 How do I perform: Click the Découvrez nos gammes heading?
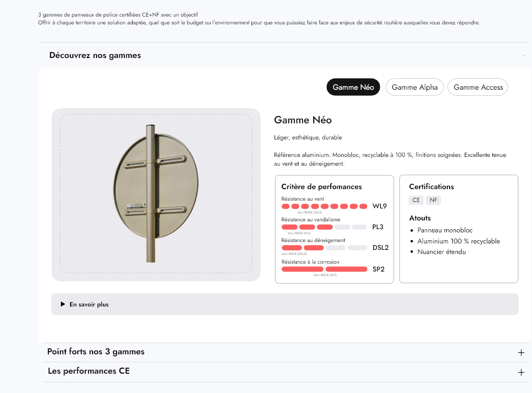tap(95, 55)
